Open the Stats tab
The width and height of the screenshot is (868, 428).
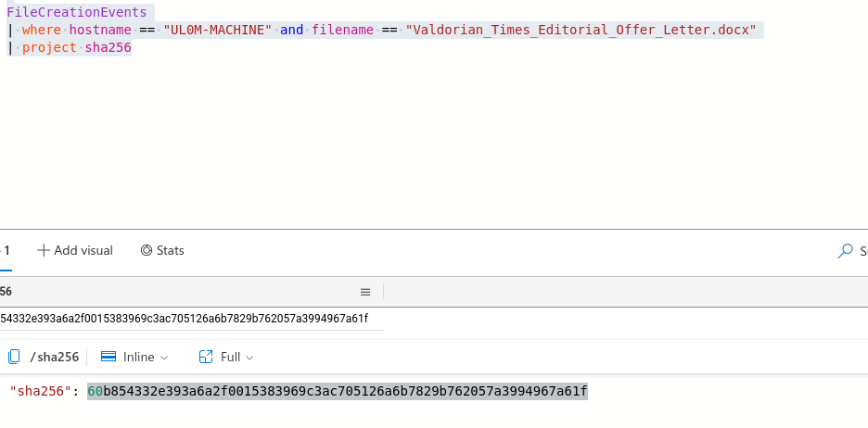[161, 250]
